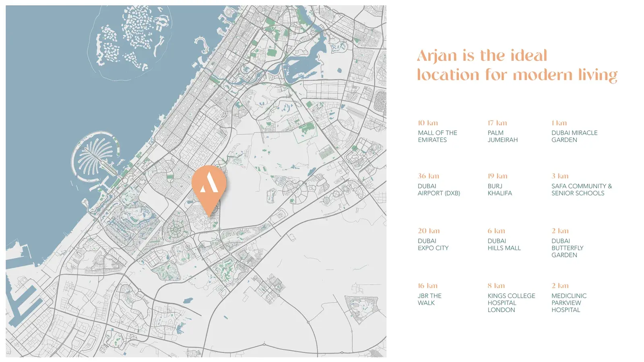Click the JBR The Walk label
Viewport: 644px width, 362px height.
429,299
